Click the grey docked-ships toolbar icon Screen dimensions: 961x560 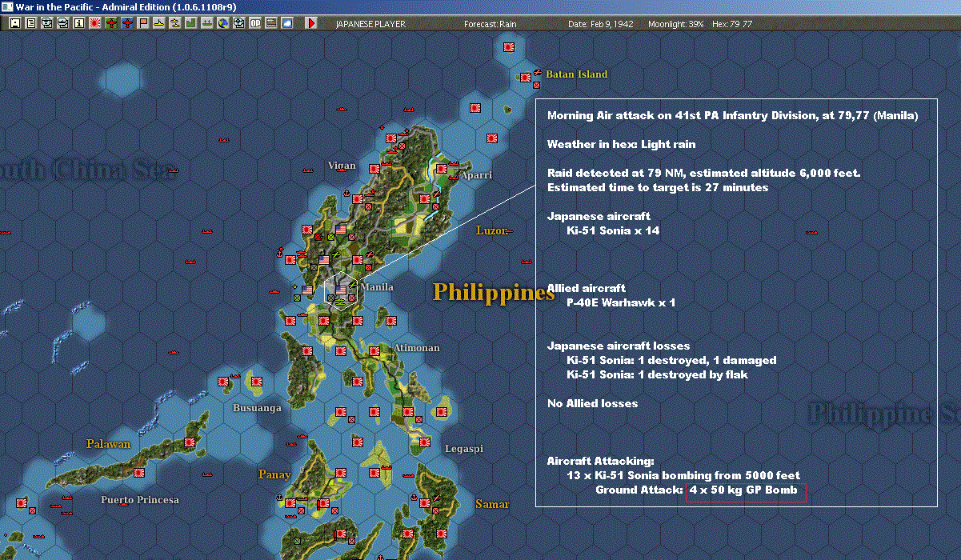[207, 23]
